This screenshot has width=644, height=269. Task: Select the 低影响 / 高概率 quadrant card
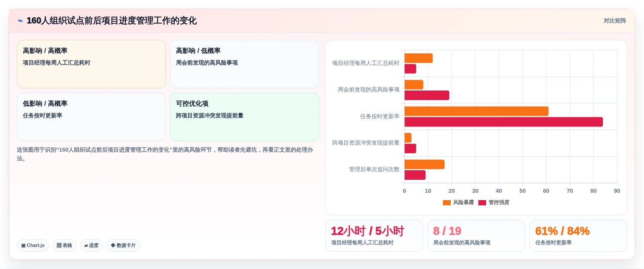91,117
